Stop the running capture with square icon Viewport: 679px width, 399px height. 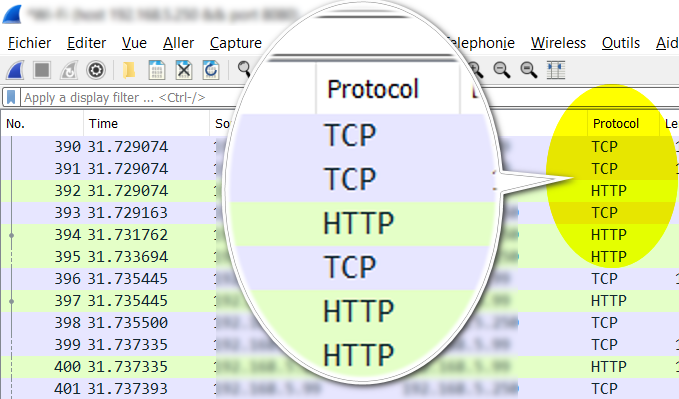click(42, 70)
